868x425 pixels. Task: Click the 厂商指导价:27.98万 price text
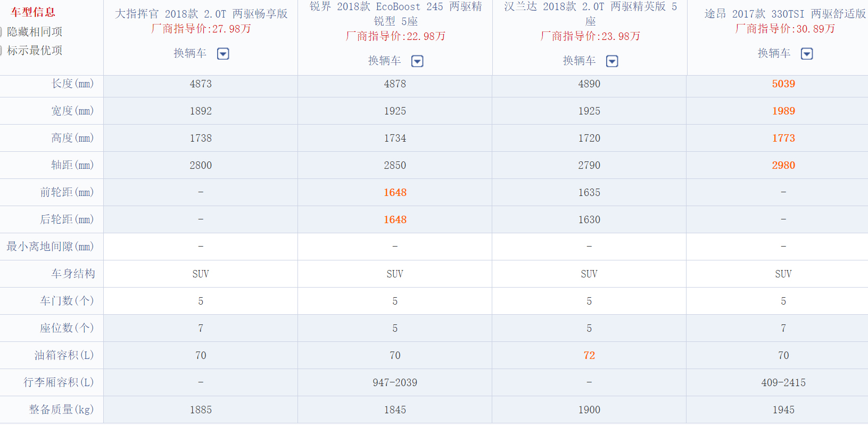pos(201,29)
